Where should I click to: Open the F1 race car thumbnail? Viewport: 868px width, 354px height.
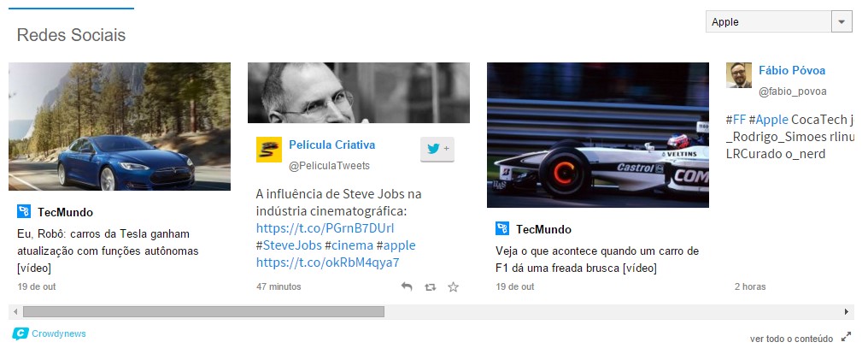click(598, 135)
